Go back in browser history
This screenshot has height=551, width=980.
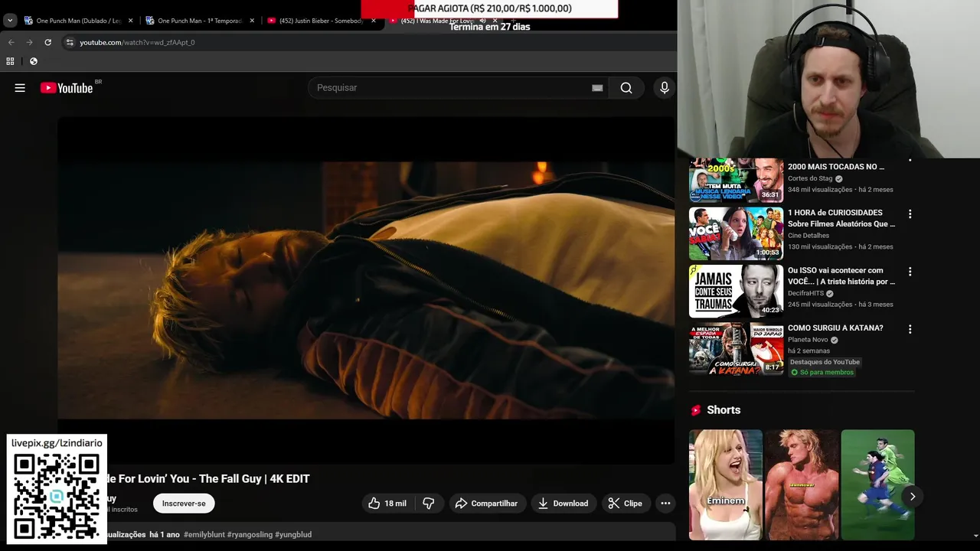[11, 42]
